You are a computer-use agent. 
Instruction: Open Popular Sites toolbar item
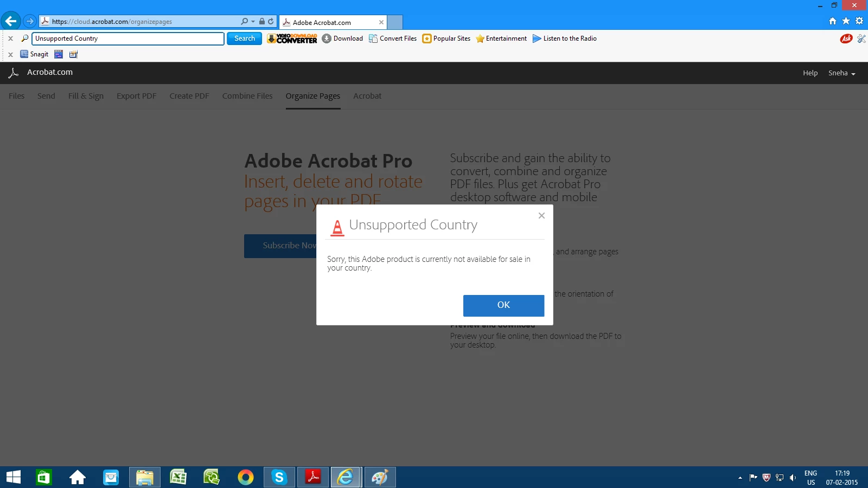click(x=446, y=38)
